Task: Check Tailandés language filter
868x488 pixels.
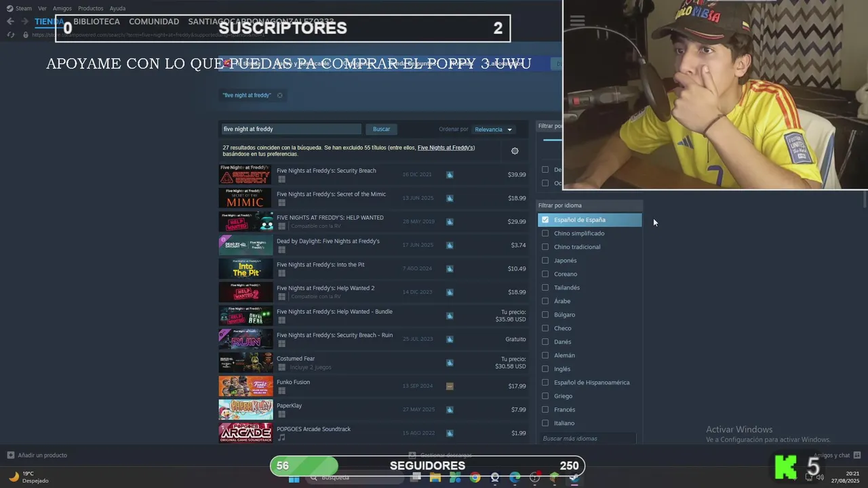Action: point(545,287)
